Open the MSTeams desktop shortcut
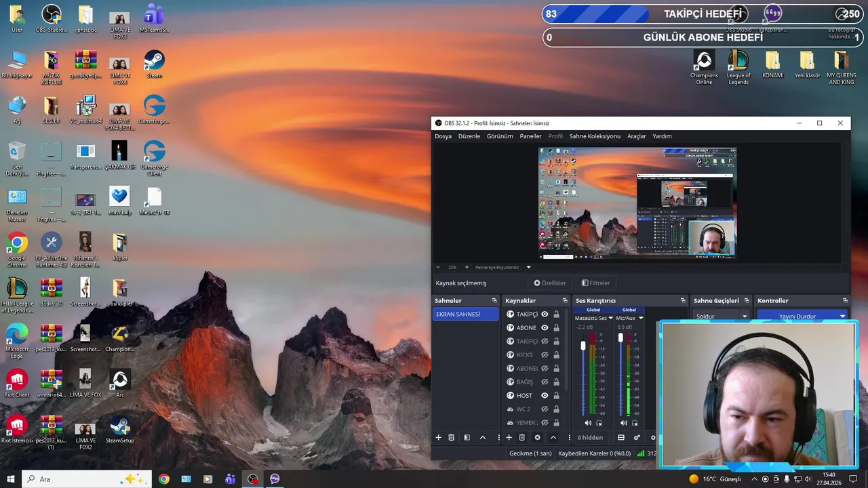Viewport: 868px width, 488px height. [154, 18]
